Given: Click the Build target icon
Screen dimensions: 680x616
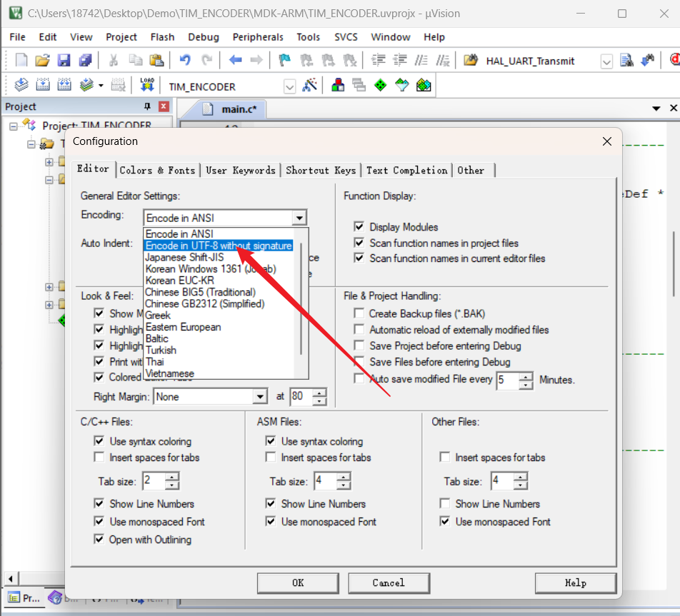Looking at the screenshot, I should click(x=43, y=85).
